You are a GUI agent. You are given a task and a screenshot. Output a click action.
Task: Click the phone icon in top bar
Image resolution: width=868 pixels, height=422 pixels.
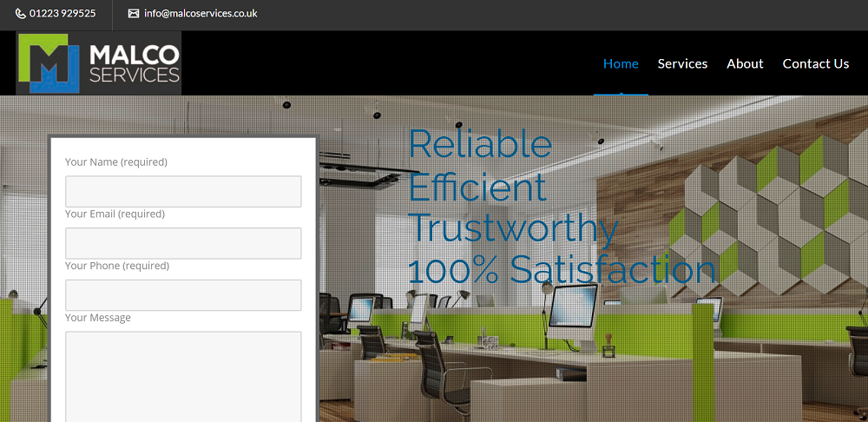[21, 13]
